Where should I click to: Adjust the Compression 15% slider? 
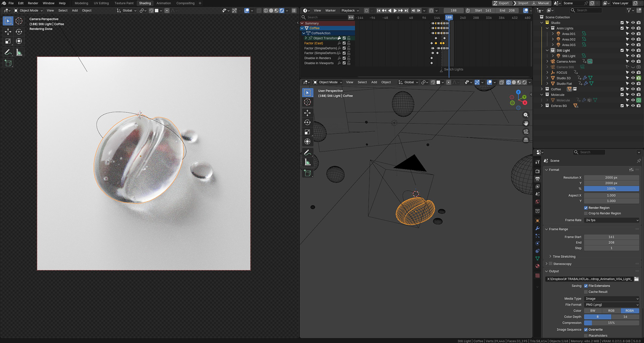click(x=611, y=323)
